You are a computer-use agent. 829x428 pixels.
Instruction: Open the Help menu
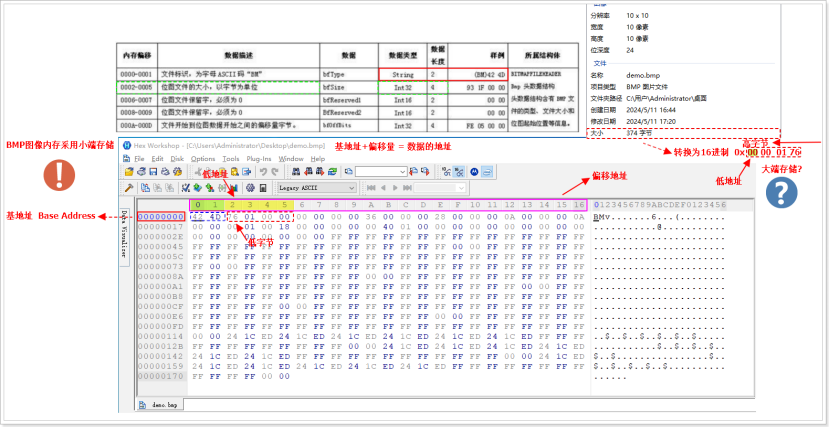[x=318, y=159]
